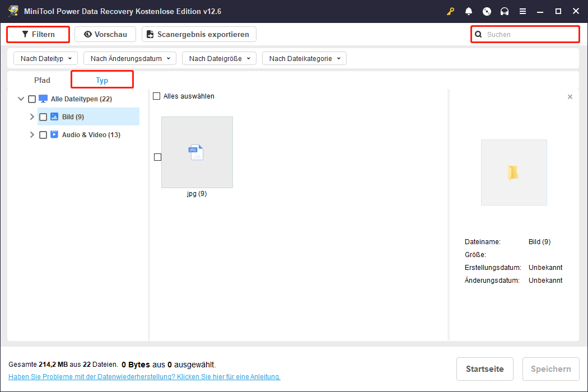Open the hamburger menu icon
The height and width of the screenshot is (392, 588).
(522, 11)
